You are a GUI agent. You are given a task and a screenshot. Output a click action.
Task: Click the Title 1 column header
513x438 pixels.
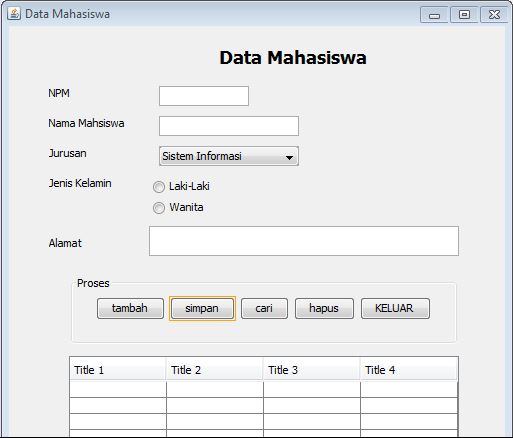pyautogui.click(x=118, y=369)
